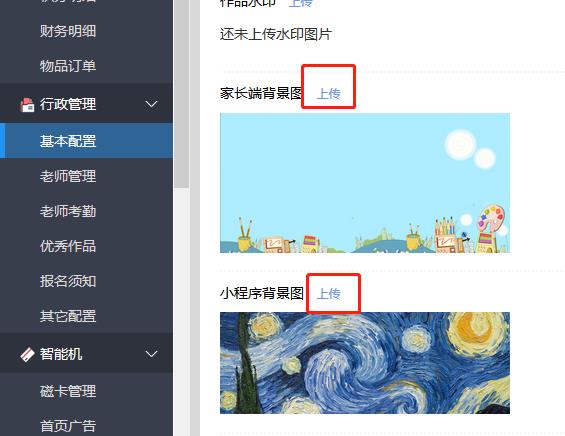The image size is (565, 436).
Task: Click the 行政管理 section icon
Action: [x=27, y=104]
